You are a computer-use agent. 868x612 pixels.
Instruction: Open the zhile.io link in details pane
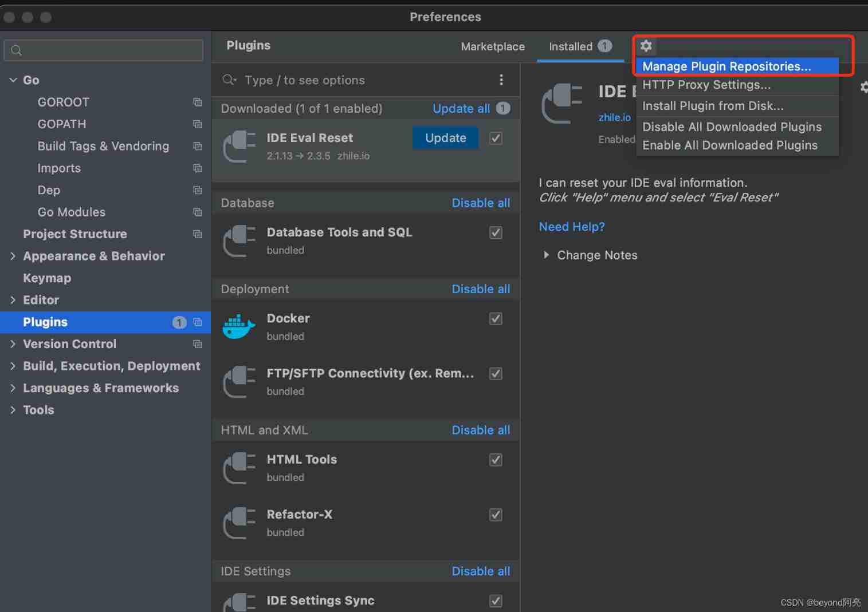coord(615,117)
